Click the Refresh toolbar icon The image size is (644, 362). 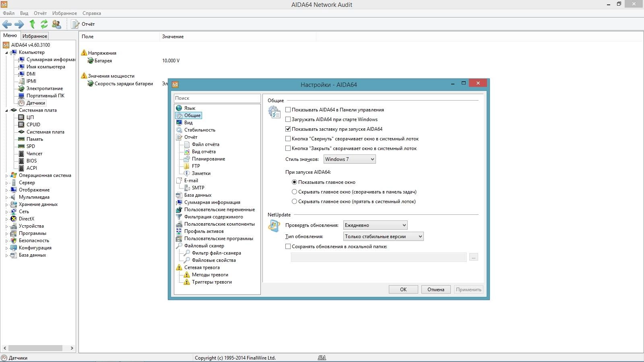tap(44, 24)
